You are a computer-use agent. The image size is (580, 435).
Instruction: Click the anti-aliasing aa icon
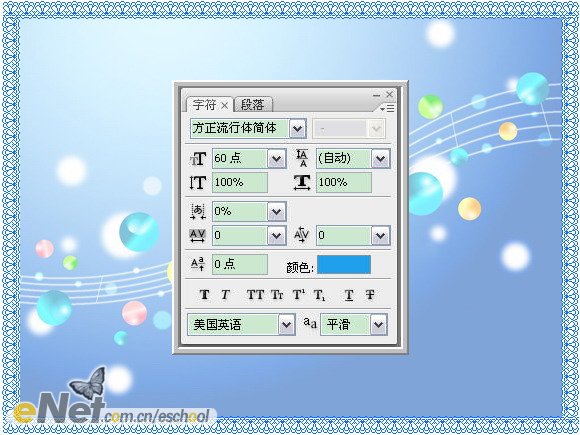[x=310, y=323]
